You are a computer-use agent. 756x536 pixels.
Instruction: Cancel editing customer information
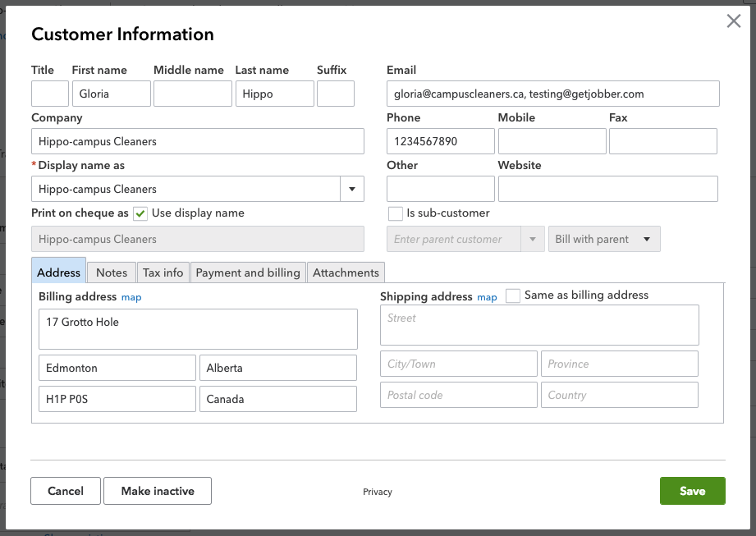pyautogui.click(x=65, y=491)
